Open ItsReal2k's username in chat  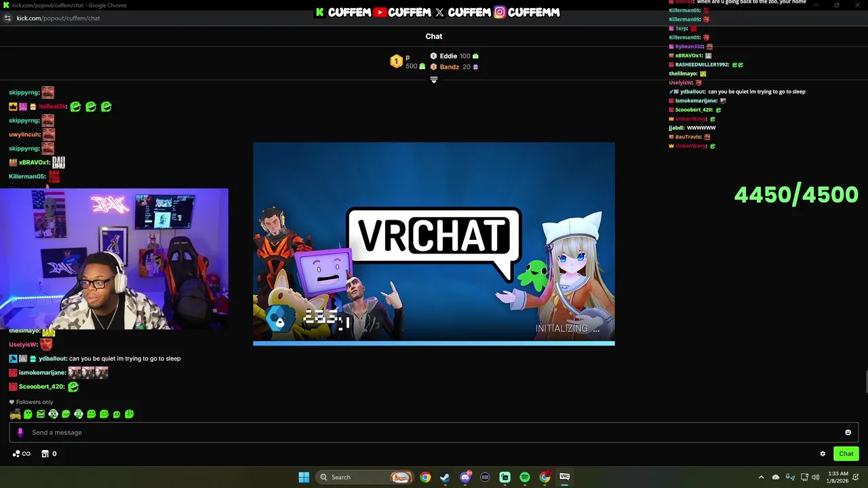pos(52,107)
